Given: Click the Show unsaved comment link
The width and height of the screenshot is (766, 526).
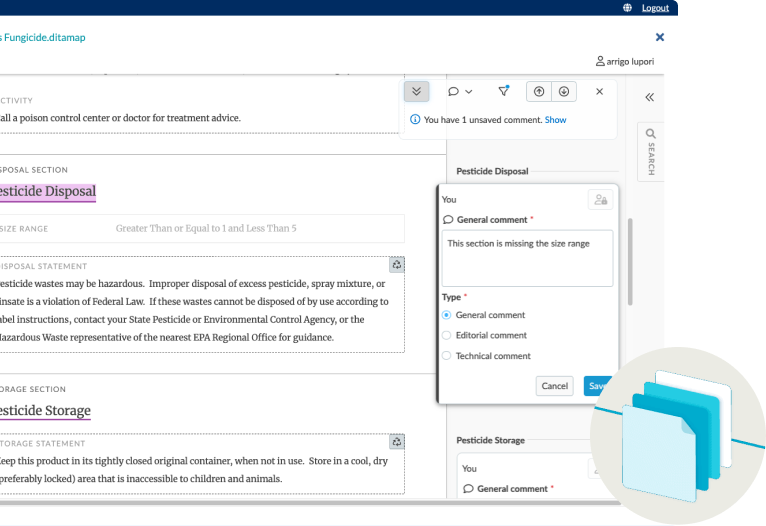Looking at the screenshot, I should [555, 120].
